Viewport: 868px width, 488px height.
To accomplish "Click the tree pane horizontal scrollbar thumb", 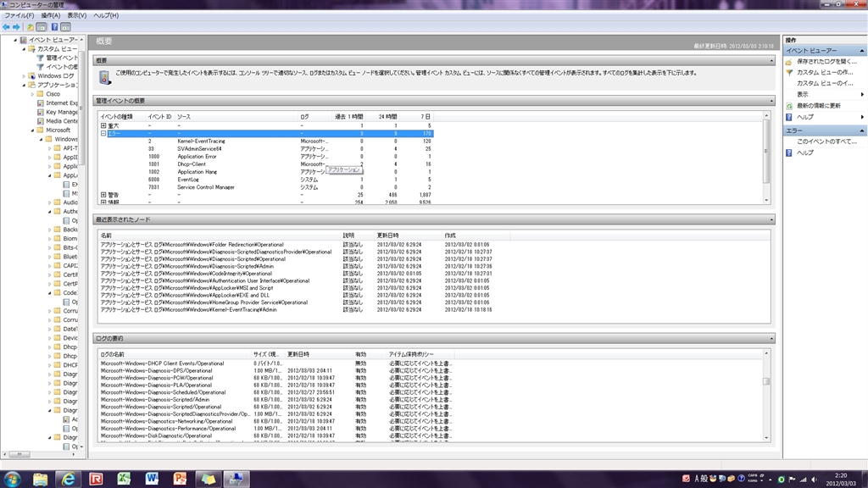I will click(x=19, y=454).
